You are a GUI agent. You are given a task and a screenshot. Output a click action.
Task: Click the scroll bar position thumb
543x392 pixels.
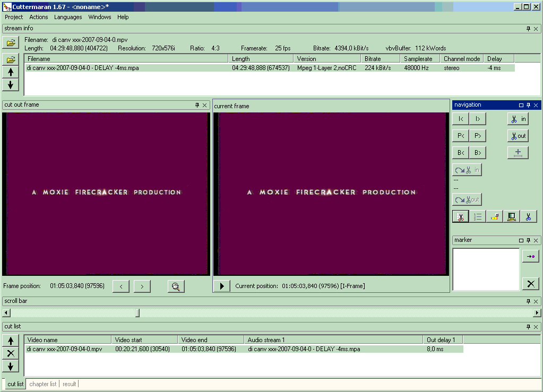click(x=137, y=313)
